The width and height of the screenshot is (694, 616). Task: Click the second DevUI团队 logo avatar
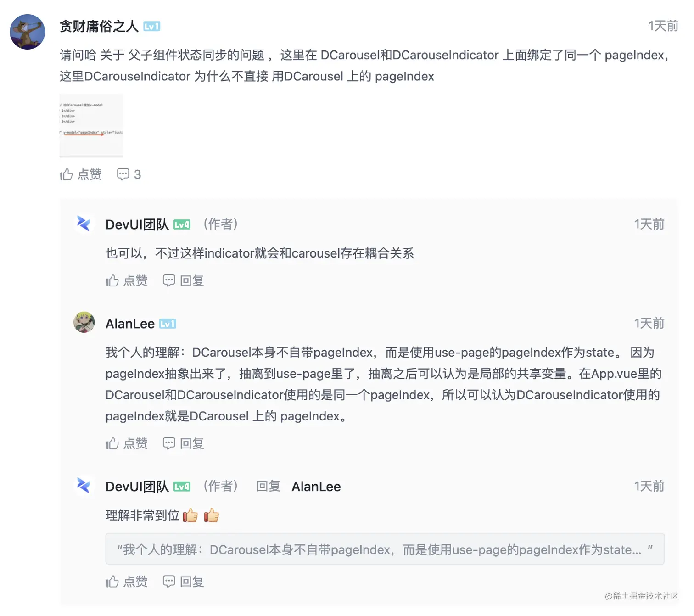click(84, 486)
